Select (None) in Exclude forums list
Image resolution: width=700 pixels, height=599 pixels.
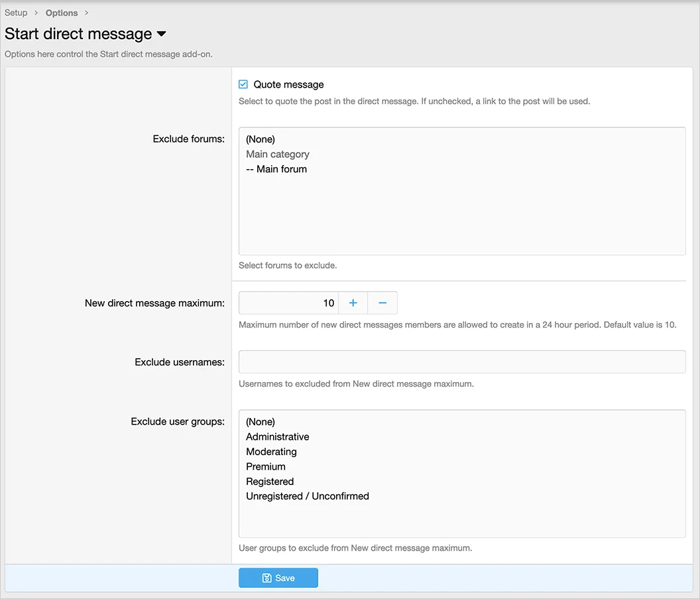coord(261,139)
